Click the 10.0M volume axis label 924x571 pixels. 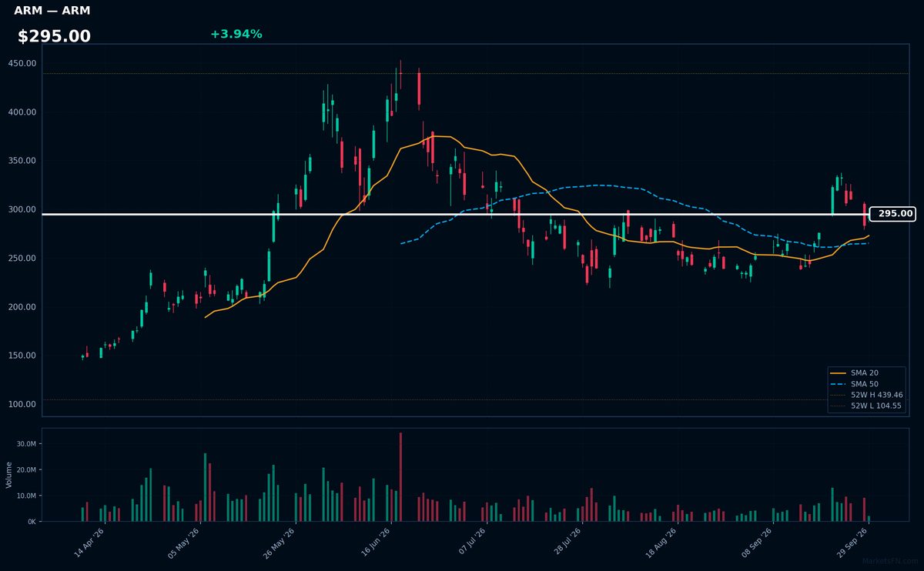27,496
